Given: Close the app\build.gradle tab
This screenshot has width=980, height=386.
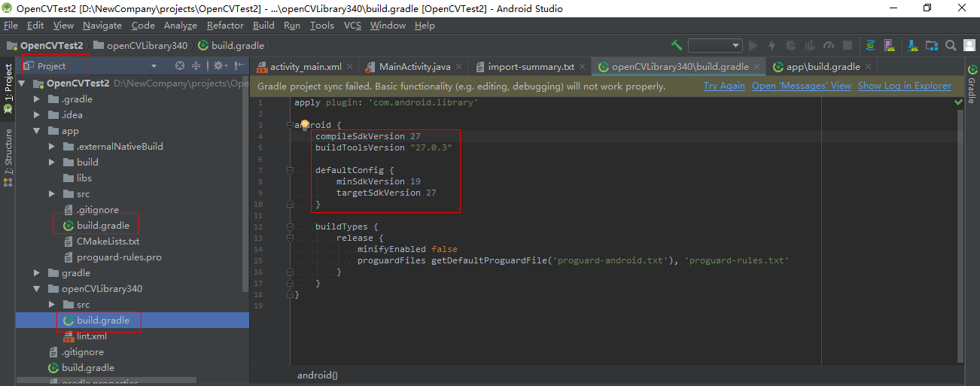Looking at the screenshot, I should coord(869,66).
